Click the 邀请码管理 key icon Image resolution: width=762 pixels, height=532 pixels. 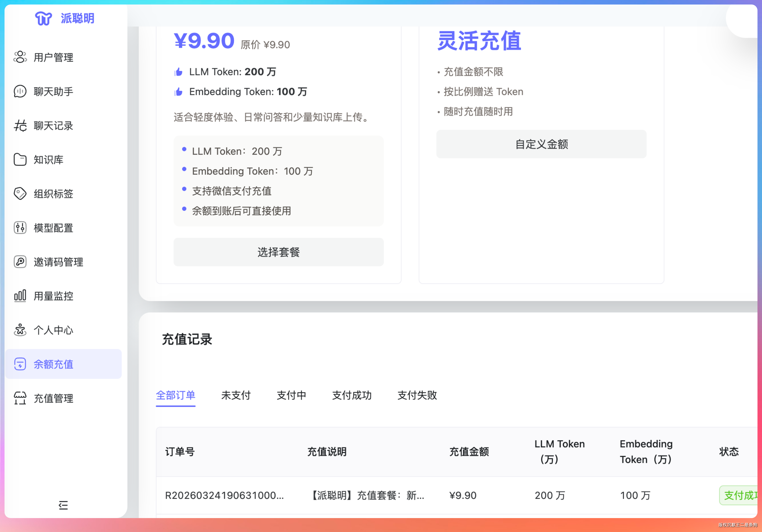pyautogui.click(x=20, y=262)
